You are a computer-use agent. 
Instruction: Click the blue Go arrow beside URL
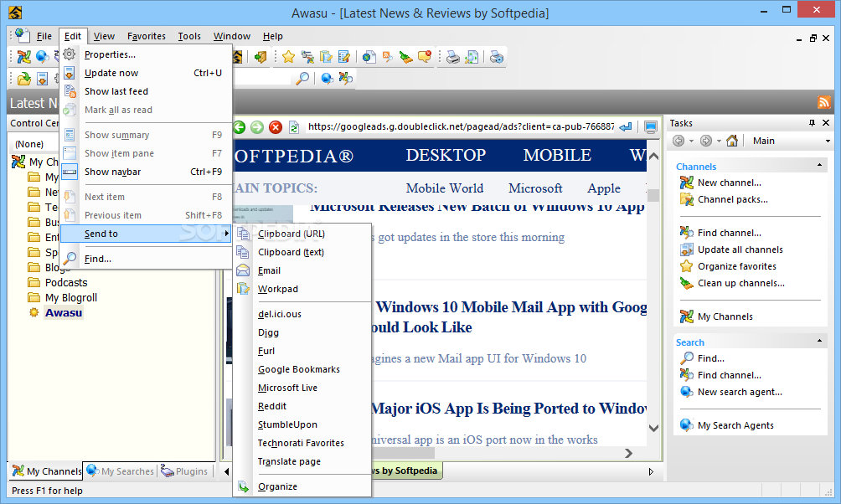pos(626,127)
